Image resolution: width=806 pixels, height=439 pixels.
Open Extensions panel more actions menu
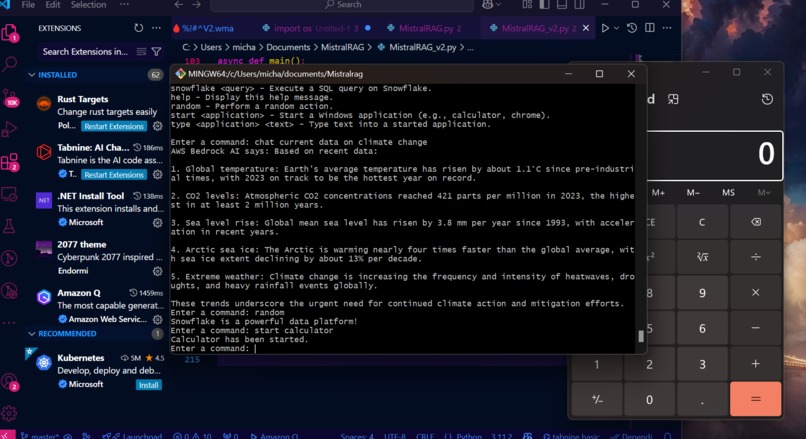tap(156, 28)
